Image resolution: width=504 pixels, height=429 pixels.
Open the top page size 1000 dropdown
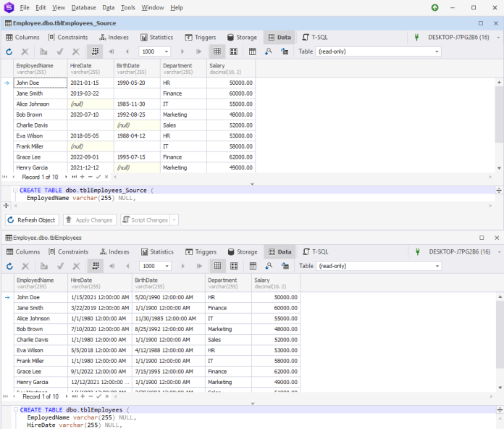(167, 51)
